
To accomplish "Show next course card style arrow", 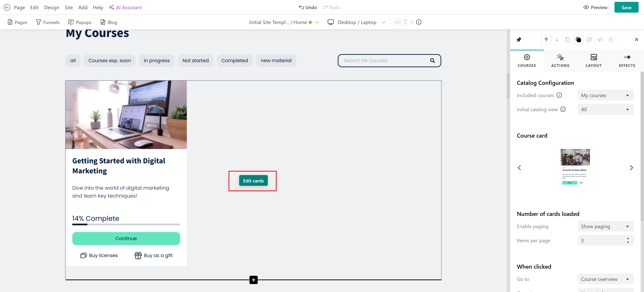I will point(631,168).
